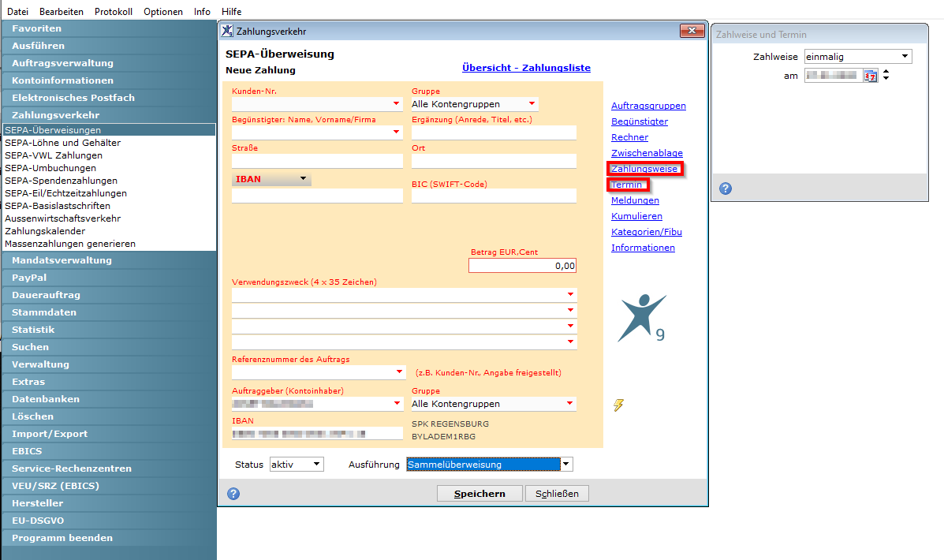Click the Schließen button

557,494
